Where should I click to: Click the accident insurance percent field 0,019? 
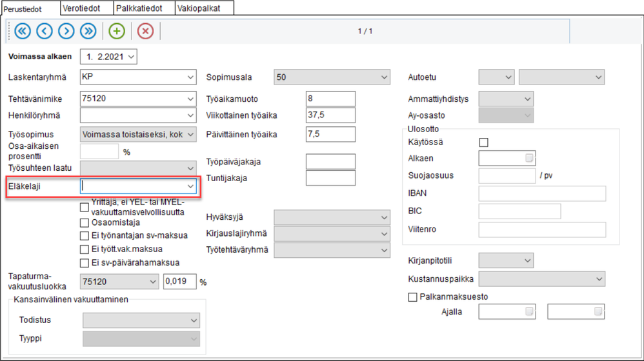tap(180, 282)
